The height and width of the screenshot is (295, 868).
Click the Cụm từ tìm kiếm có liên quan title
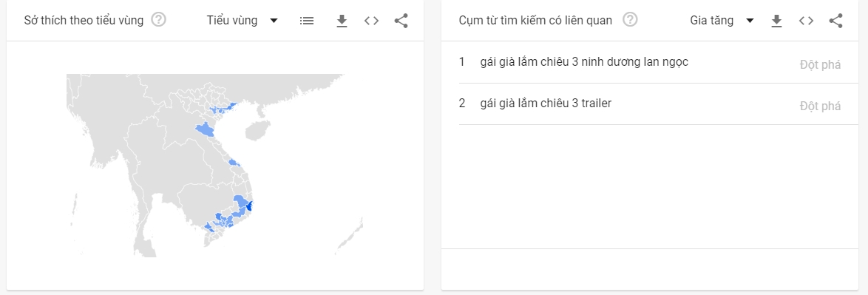click(535, 21)
